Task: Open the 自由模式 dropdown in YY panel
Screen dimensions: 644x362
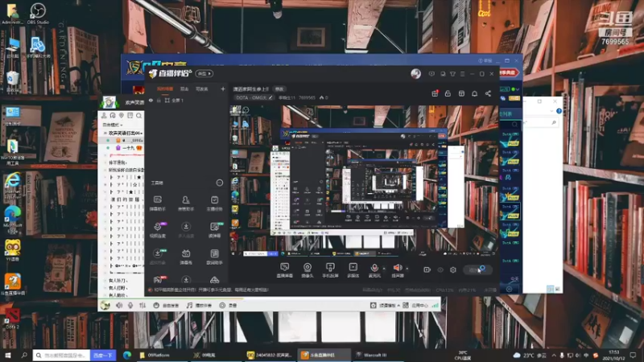Action: click(112, 125)
